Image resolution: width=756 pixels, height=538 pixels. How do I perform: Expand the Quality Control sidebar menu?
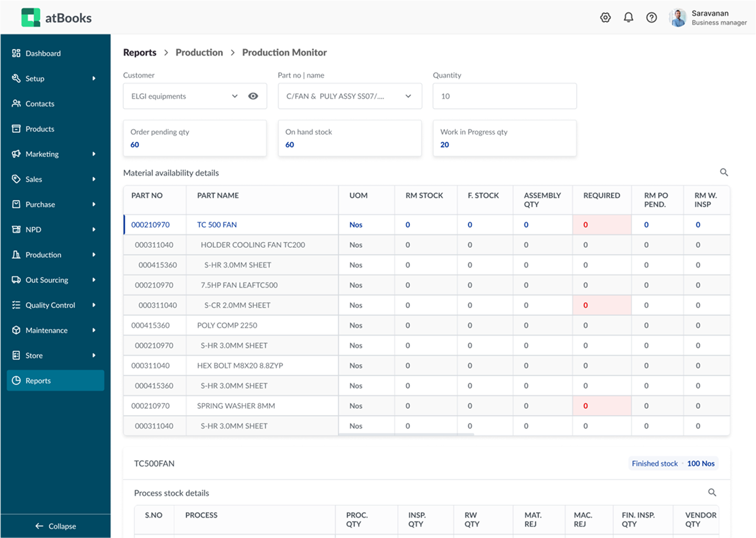tap(50, 305)
